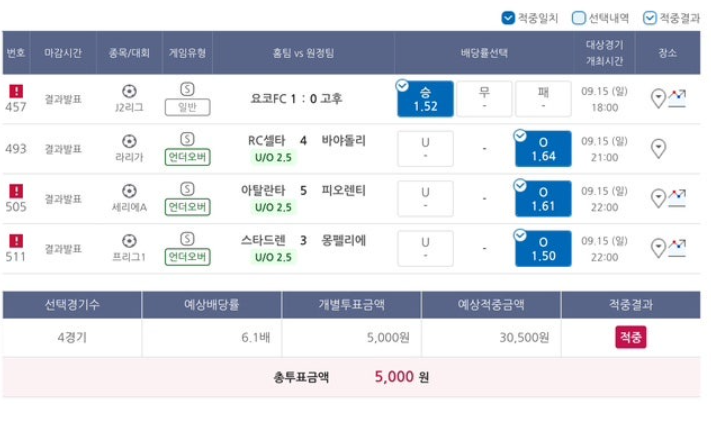Enable the 선택내역 checkbox
This screenshot has height=421, width=711.
point(579,18)
